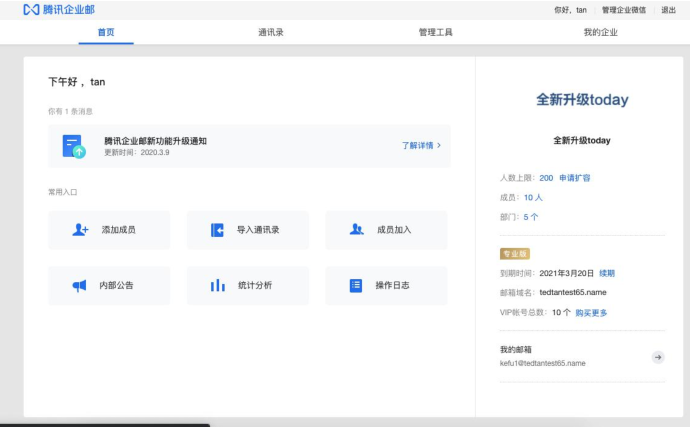
Task: Open the 通讯录 tab
Action: pos(271,33)
